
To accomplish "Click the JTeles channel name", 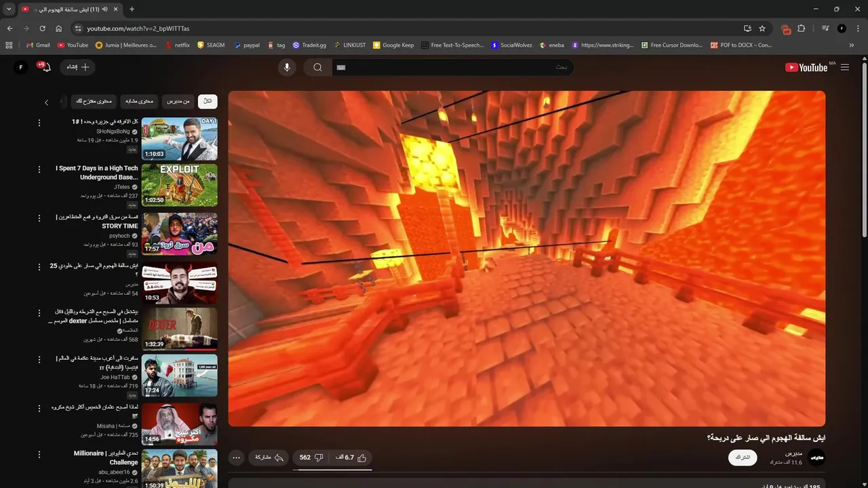I will (x=122, y=187).
